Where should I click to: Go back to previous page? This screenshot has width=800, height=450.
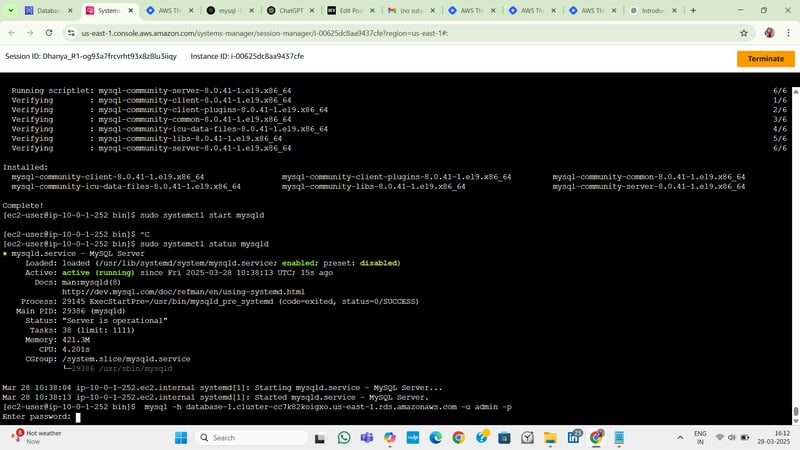(x=12, y=33)
